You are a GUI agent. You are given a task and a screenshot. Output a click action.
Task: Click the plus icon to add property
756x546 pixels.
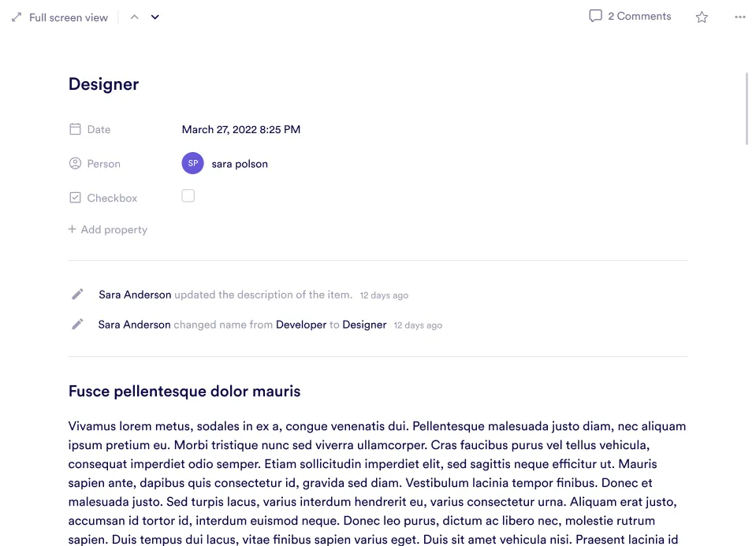73,229
